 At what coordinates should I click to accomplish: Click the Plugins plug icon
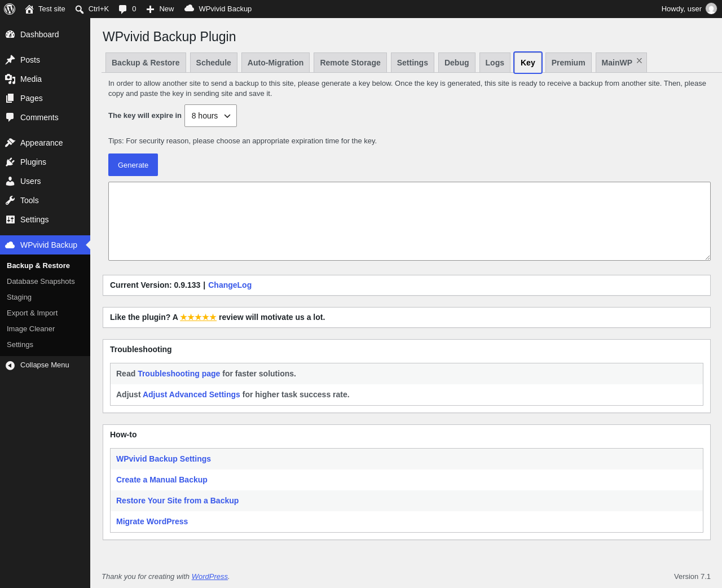tap(10, 162)
